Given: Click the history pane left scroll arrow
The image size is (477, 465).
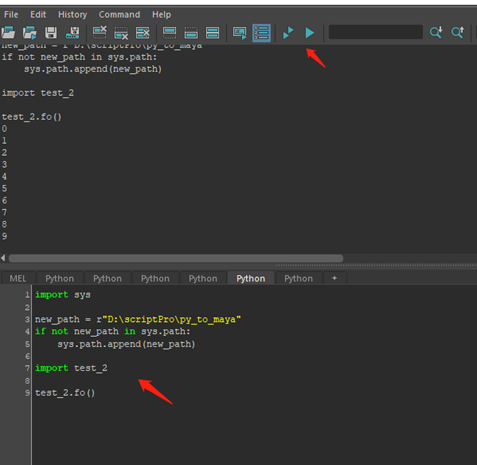Looking at the screenshot, I should coord(3,258).
